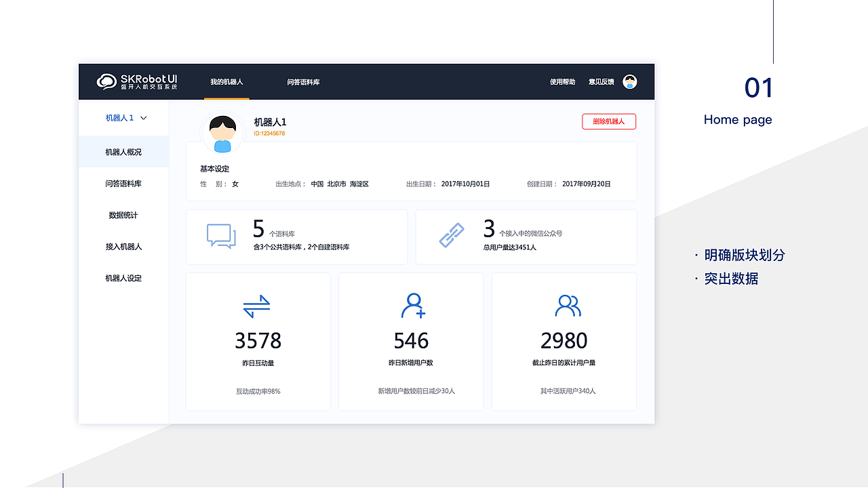The image size is (868, 488).
Task: Click the chain link WeChat icon
Action: pos(452,236)
